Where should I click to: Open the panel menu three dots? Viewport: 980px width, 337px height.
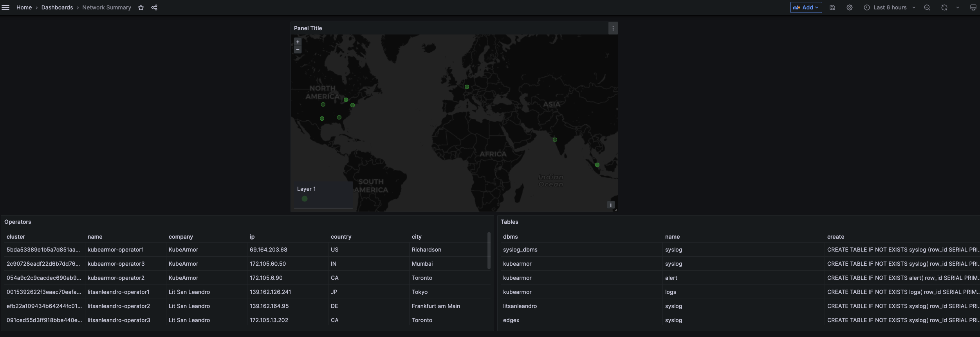coord(613,28)
